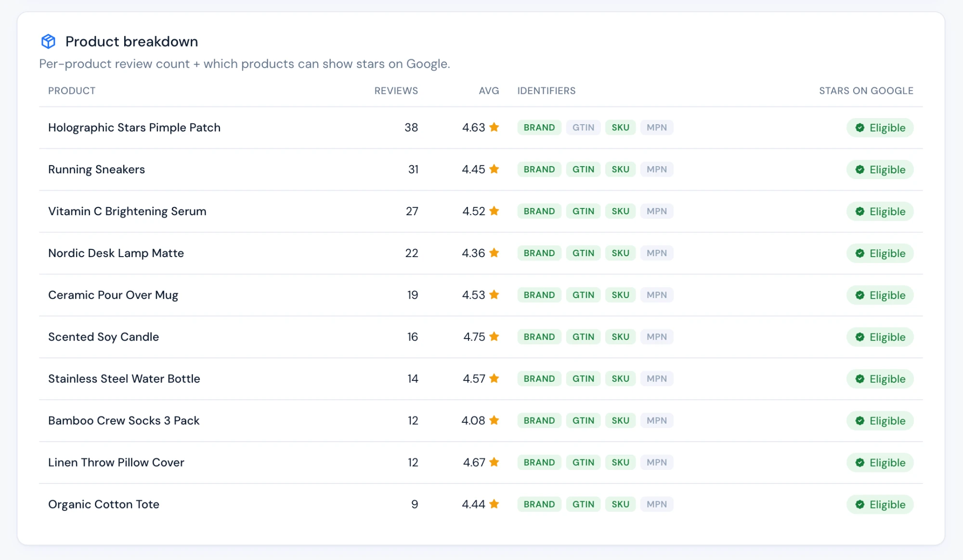
Task: Sort by the PRODUCT column header
Action: tap(72, 91)
